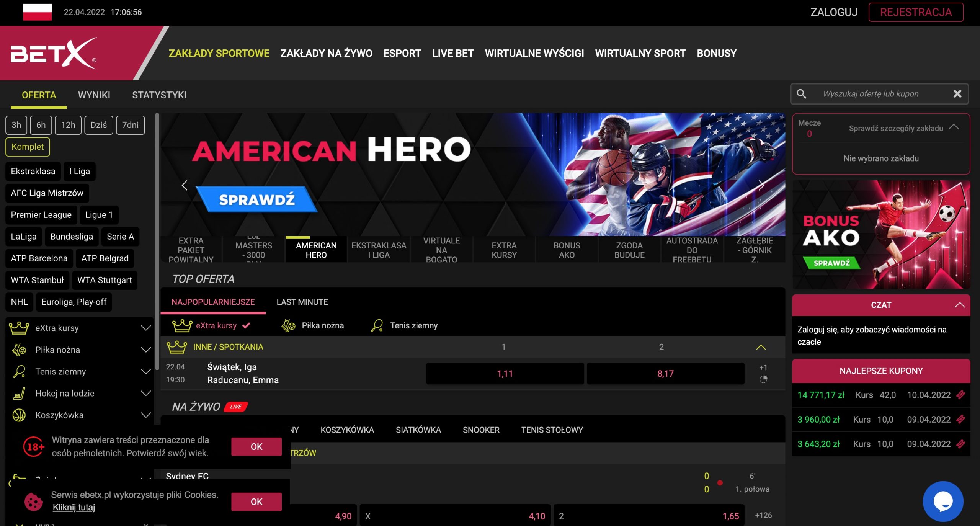Toggle eXtra kursy filter in Top Oferta
The height and width of the screenshot is (526, 980).
(216, 325)
